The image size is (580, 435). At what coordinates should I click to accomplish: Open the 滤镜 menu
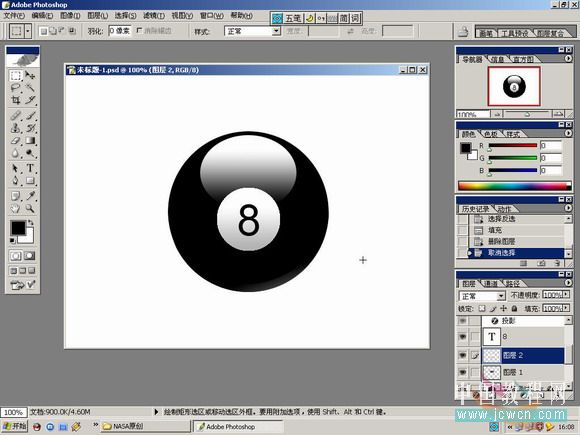click(x=154, y=16)
